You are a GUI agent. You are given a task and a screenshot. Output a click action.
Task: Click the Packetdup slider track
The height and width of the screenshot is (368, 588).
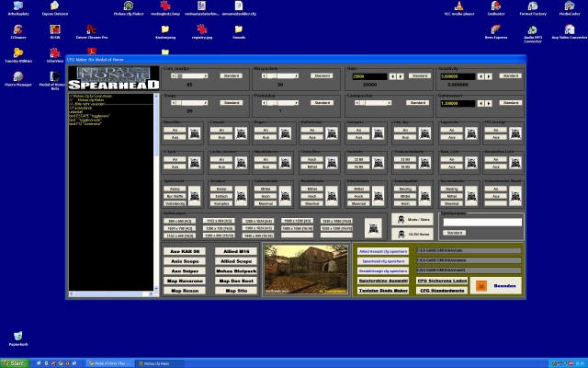tap(280, 102)
